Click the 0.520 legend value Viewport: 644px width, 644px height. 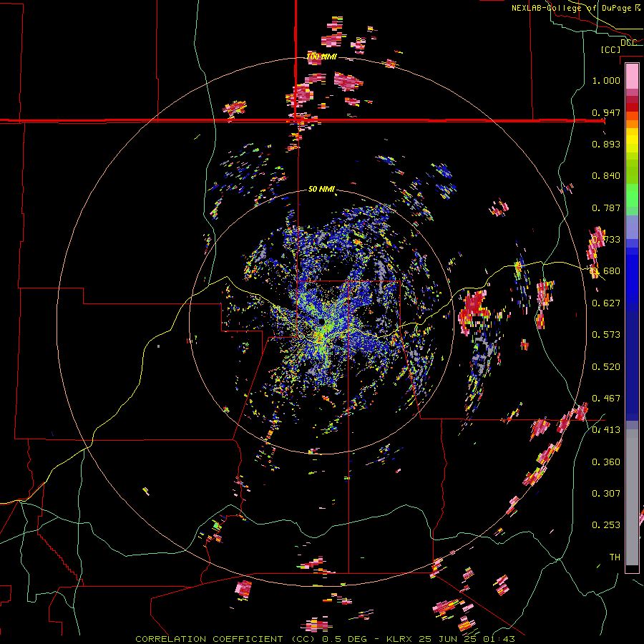tap(606, 367)
